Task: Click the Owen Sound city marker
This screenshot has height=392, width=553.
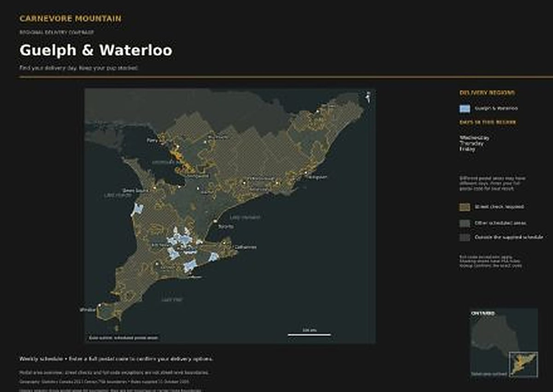Action: tap(155, 188)
